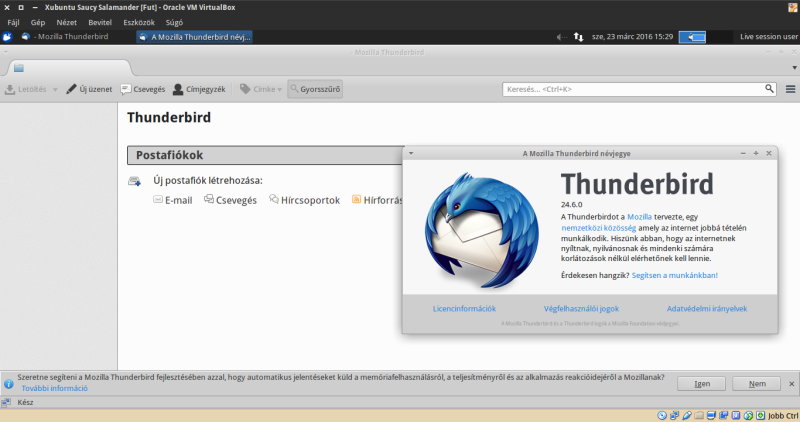Click VirtualBox video capture status icon
This screenshot has width=800, height=422.
click(x=723, y=415)
